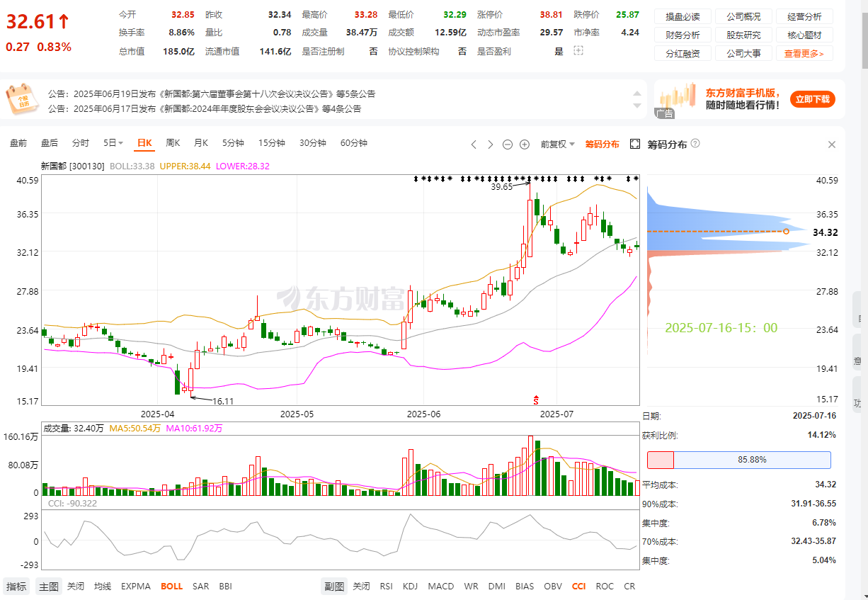Viewport: 868px width, 600px height.
Task: Select RSI sub-chart indicator
Action: [x=386, y=587]
